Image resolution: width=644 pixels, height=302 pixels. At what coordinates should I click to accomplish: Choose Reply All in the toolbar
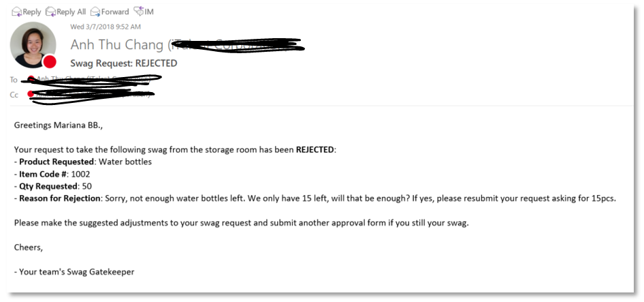[x=65, y=12]
